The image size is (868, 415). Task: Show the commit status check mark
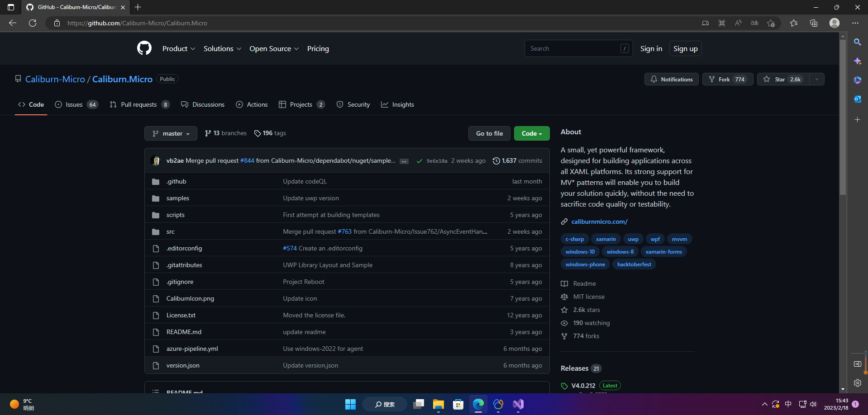pyautogui.click(x=420, y=161)
